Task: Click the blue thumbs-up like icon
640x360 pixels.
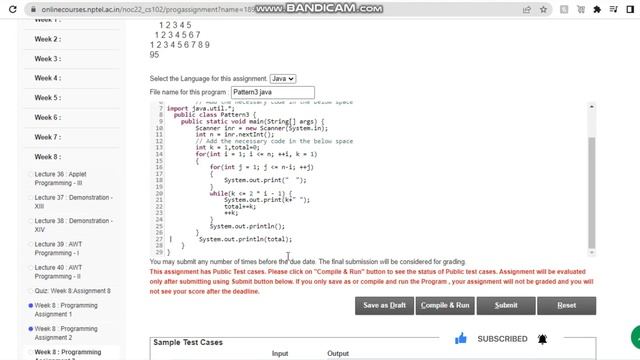Action: (461, 338)
